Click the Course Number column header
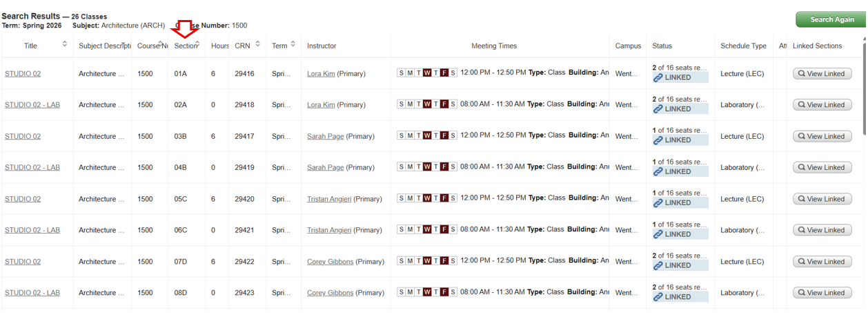This screenshot has width=868, height=313. click(149, 46)
